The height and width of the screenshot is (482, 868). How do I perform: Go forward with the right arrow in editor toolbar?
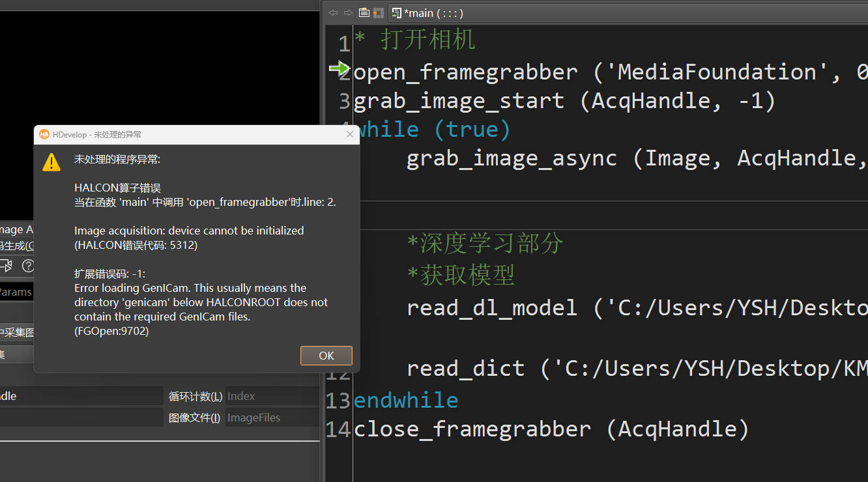point(349,12)
